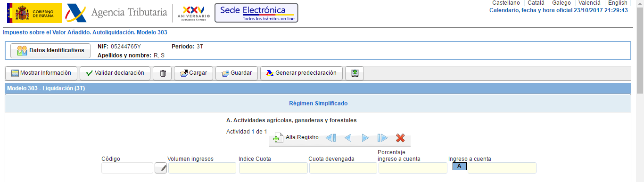Click Validar declaración
This screenshot has width=644, height=182.
click(x=115, y=73)
